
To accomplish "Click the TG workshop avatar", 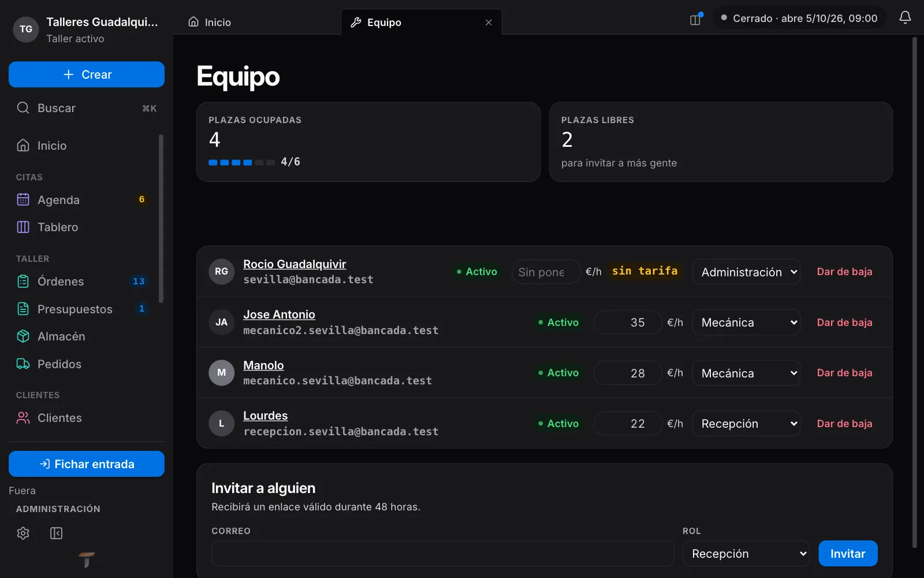I will click(26, 29).
